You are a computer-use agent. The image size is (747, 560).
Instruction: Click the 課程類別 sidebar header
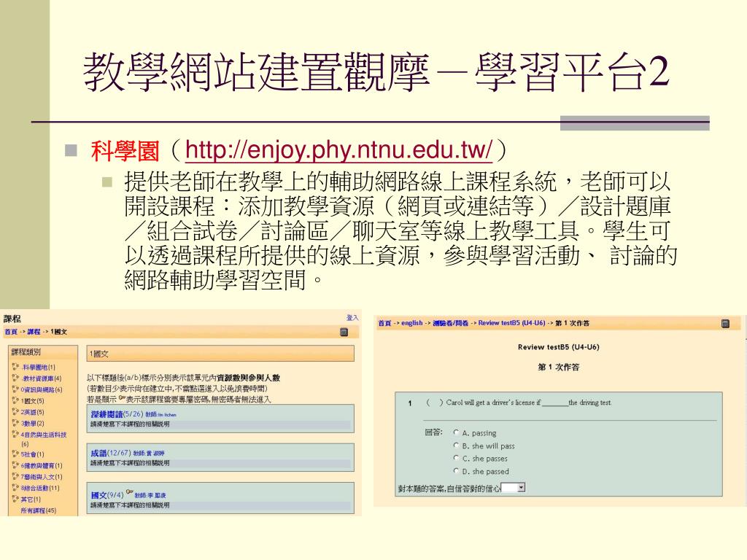click(x=43, y=352)
